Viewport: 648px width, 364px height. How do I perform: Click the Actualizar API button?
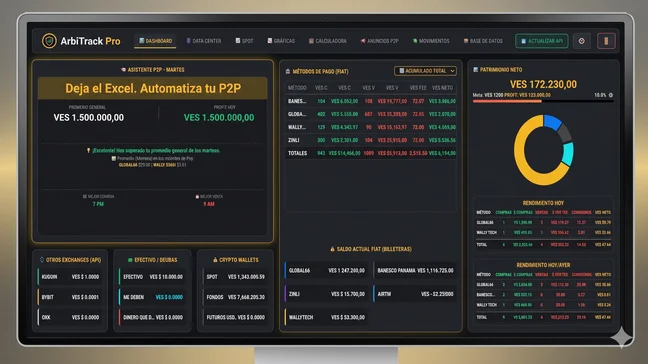(542, 41)
